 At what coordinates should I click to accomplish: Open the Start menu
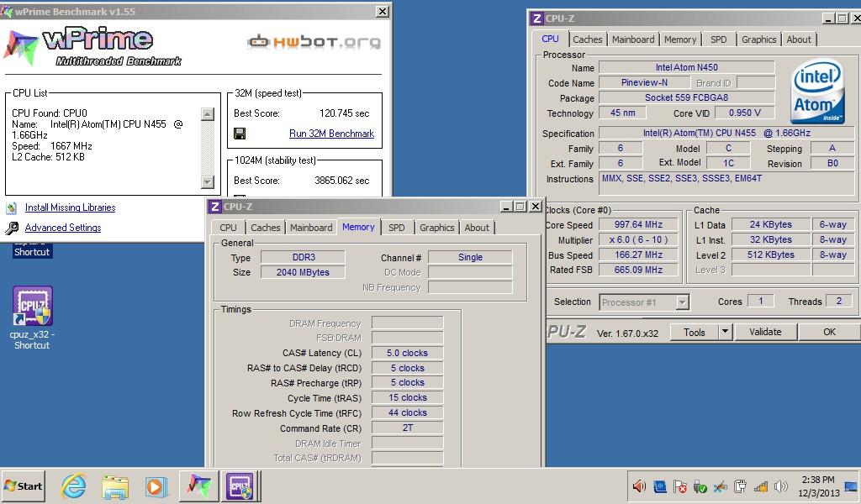point(23,486)
